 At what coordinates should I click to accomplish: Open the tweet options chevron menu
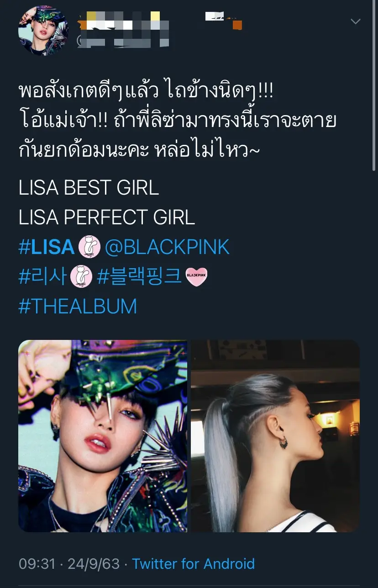355,21
